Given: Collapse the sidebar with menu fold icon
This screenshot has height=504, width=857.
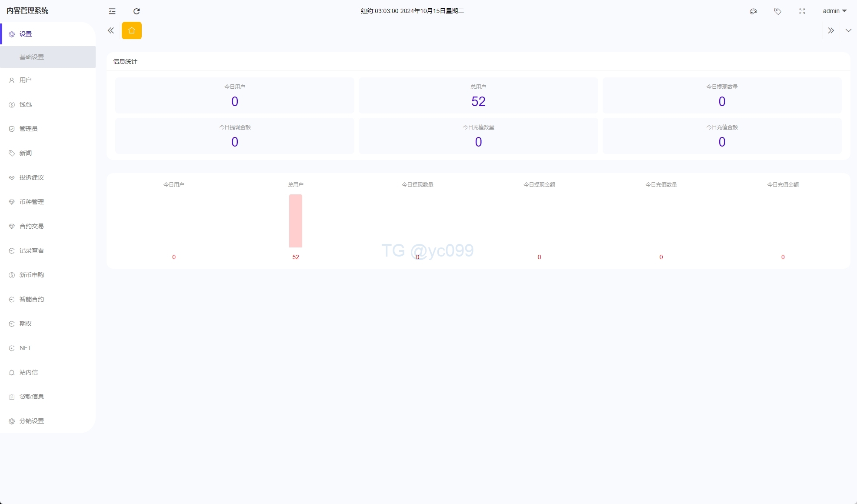Looking at the screenshot, I should (x=112, y=11).
